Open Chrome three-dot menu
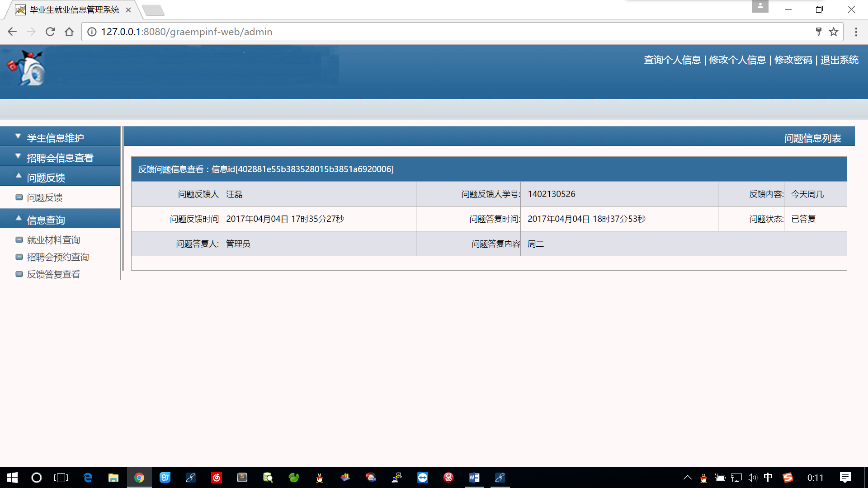Viewport: 868px width, 488px height. click(x=856, y=32)
